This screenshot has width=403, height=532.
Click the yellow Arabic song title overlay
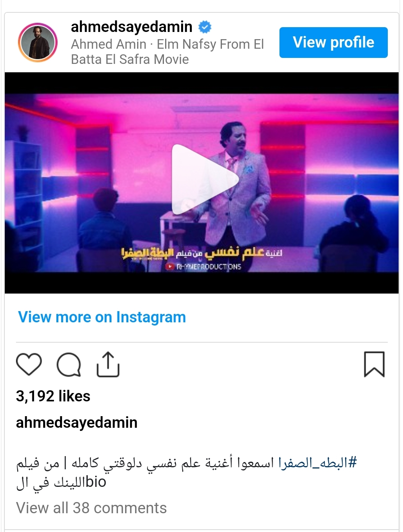click(x=202, y=253)
